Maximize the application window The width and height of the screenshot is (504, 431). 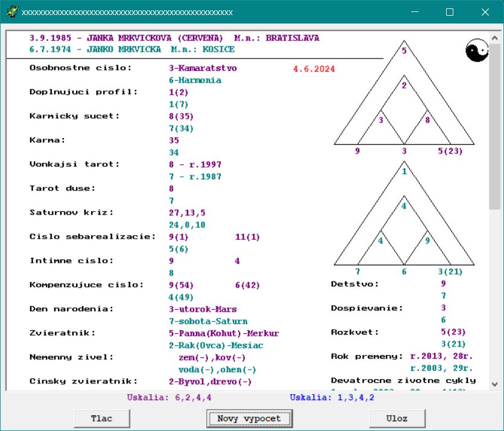click(x=450, y=12)
